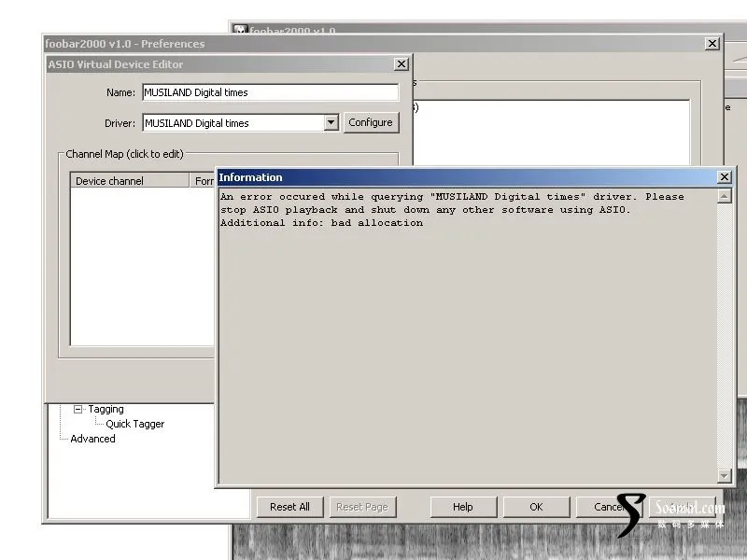Click the OK button in Preferences
This screenshot has height=560, width=747.
(x=536, y=507)
